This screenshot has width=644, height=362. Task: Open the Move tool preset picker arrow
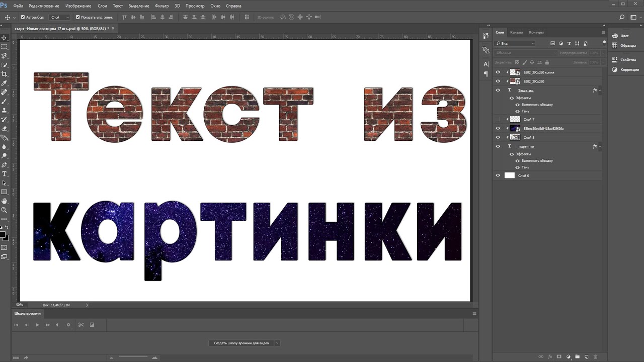click(x=14, y=18)
